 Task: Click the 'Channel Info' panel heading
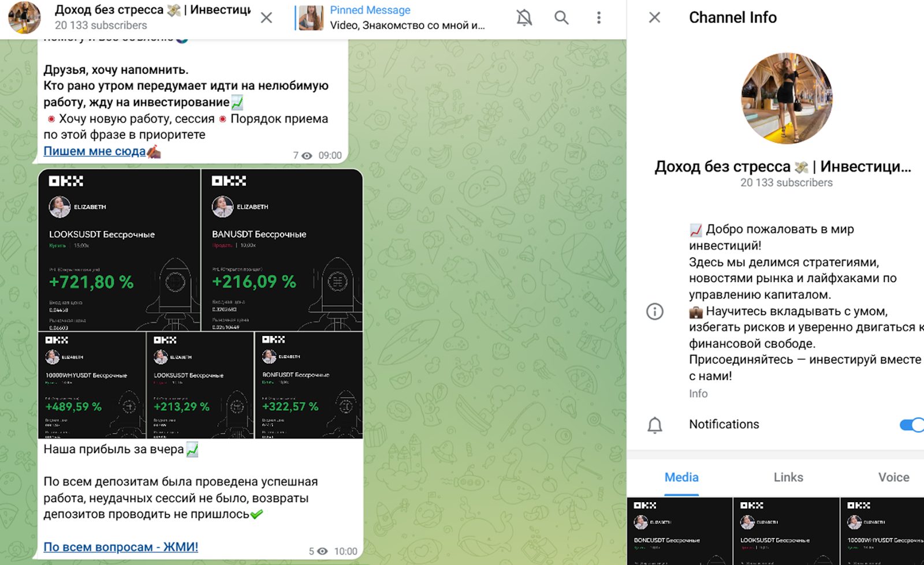coord(733,17)
